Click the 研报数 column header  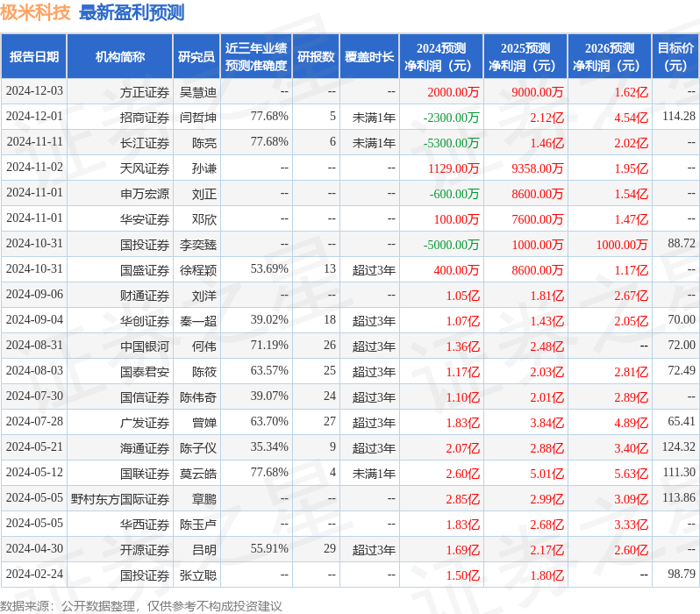click(x=316, y=57)
